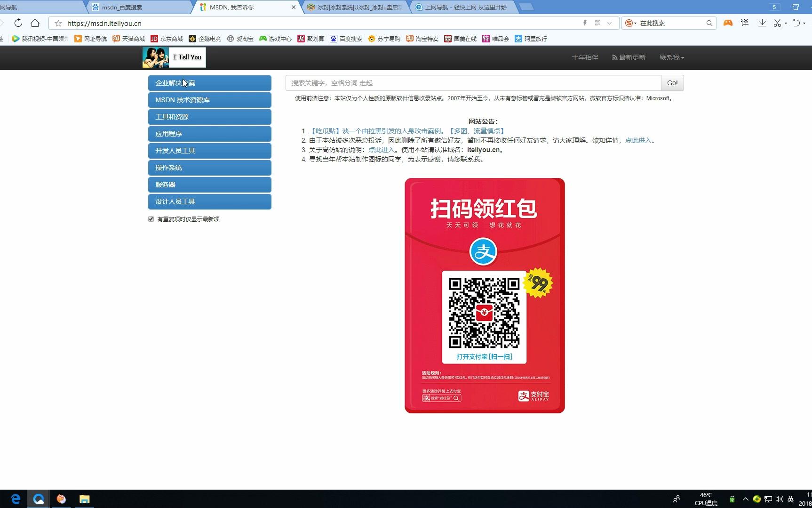
Task: Open the 阿里旅行 bookmark
Action: 531,39
